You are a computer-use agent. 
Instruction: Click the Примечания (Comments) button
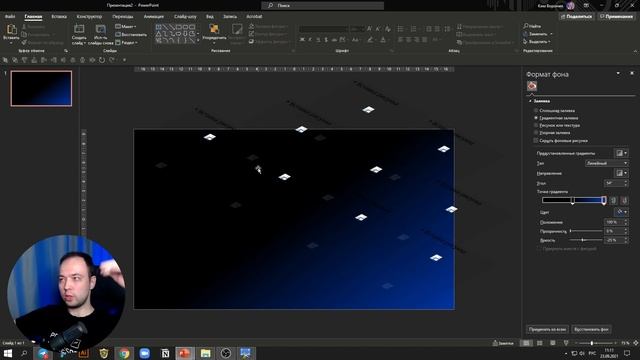point(616,17)
